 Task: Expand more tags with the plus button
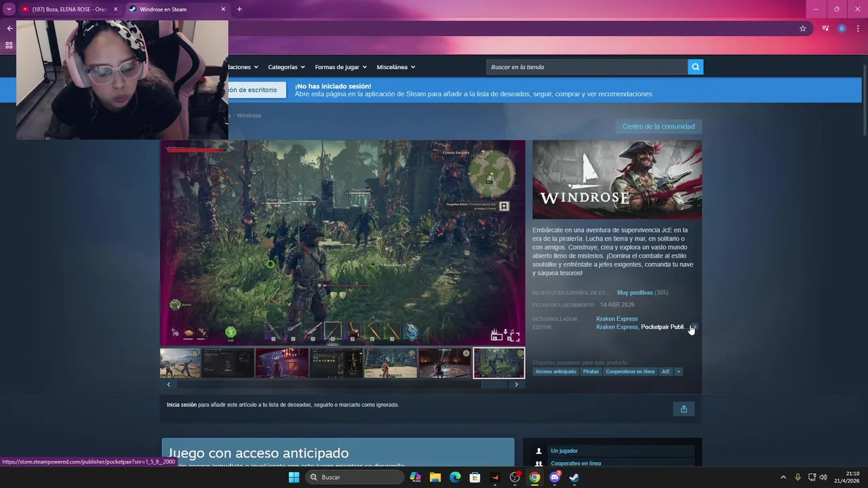(678, 371)
